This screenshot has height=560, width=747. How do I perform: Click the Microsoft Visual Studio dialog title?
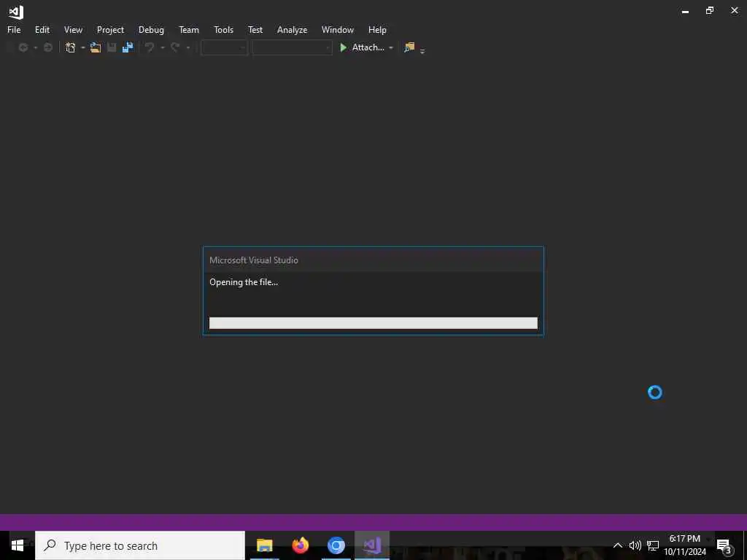[253, 260]
